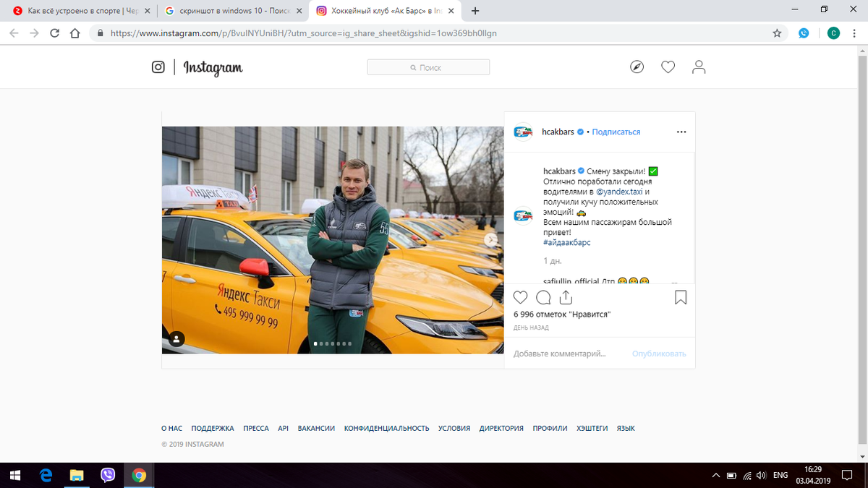Viewport: 868px width, 488px height.
Task: Open the О НАС footer link
Action: coord(171,428)
